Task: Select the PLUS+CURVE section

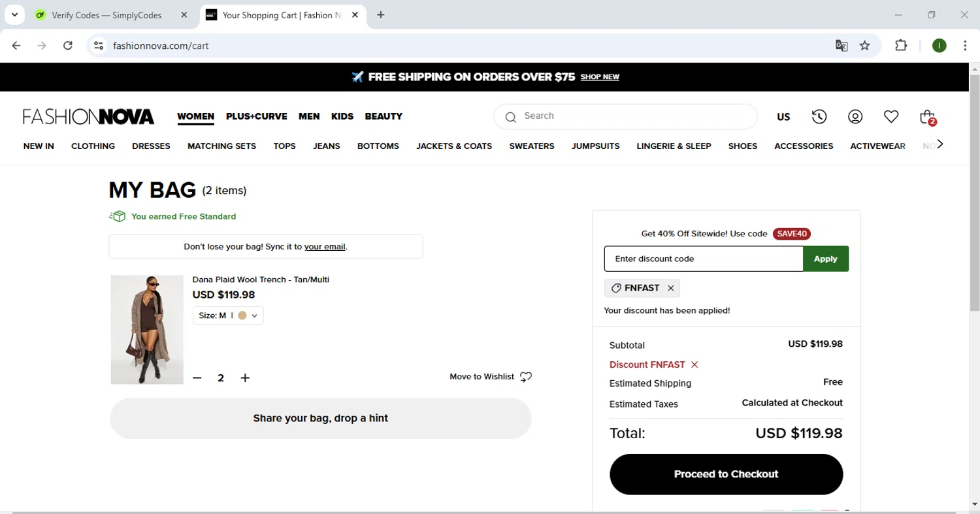Action: click(257, 116)
